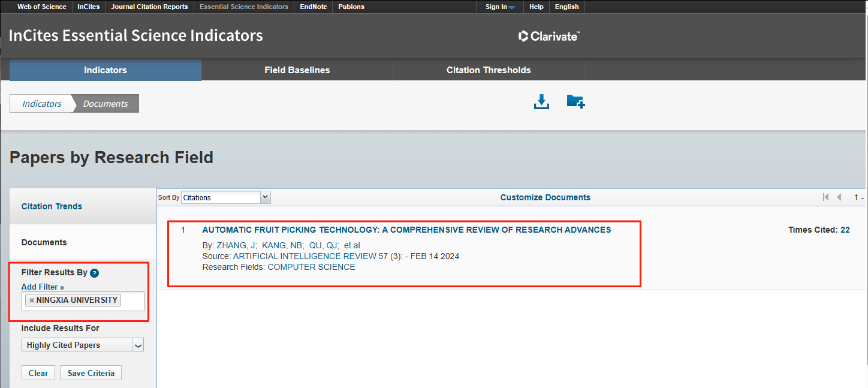Image resolution: width=868 pixels, height=388 pixels.
Task: Switch to the Citation Thresholds tab
Action: 489,70
